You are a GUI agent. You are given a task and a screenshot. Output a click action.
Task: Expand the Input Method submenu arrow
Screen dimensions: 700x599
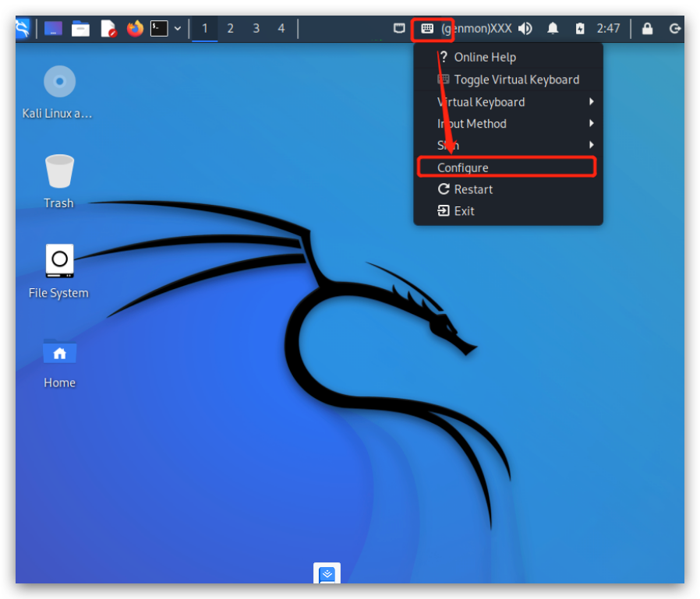(x=592, y=123)
